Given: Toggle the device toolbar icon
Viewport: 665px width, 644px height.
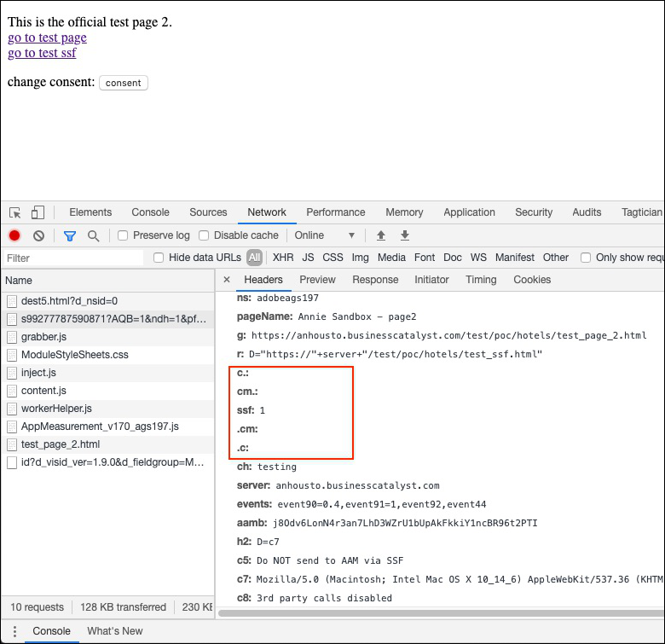Looking at the screenshot, I should pos(38,212).
